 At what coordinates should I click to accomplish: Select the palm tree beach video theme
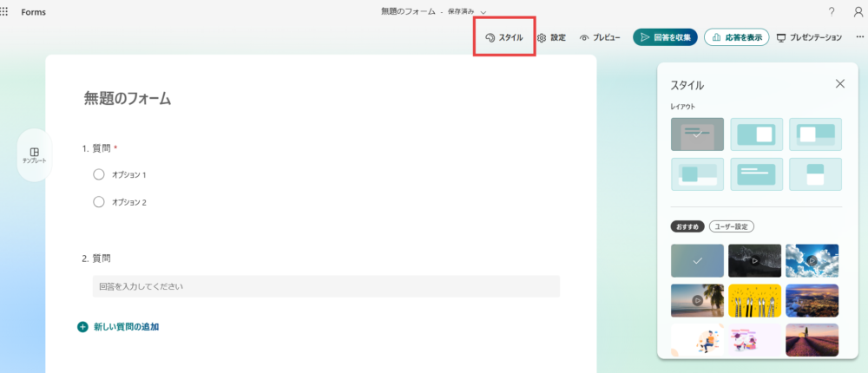pyautogui.click(x=697, y=300)
